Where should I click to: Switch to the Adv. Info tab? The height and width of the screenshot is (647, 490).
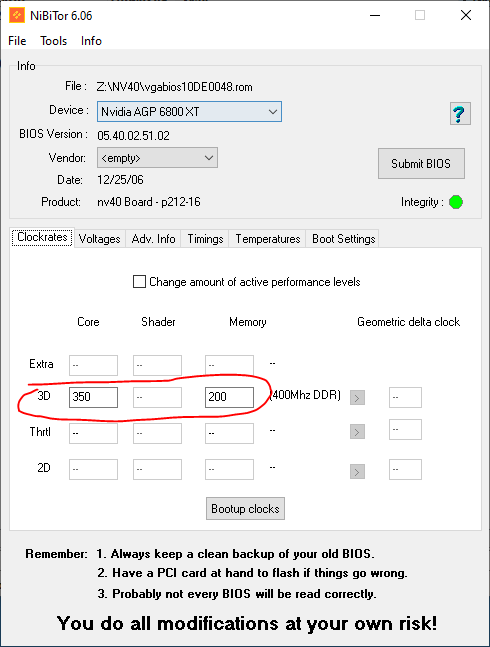coord(153,239)
